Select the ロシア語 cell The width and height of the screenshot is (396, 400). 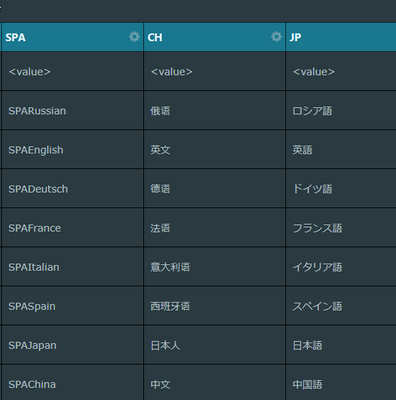click(x=341, y=110)
